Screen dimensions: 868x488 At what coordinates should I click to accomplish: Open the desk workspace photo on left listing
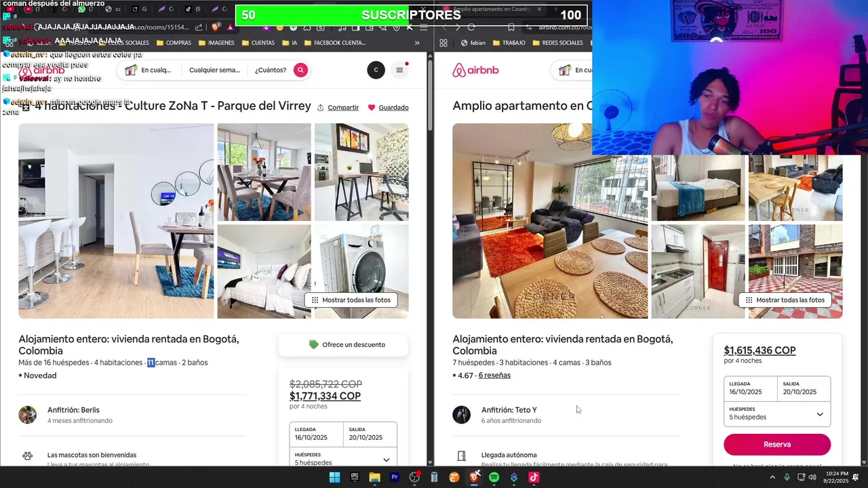[361, 172]
